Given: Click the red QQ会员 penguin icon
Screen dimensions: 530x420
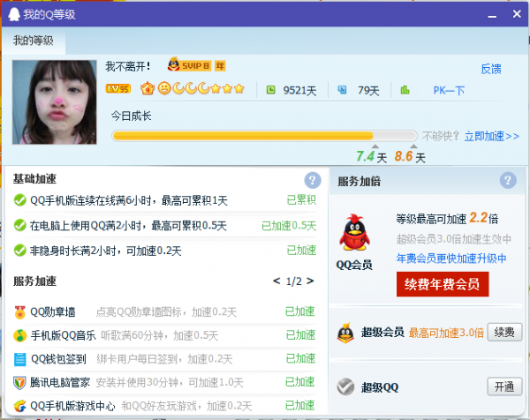Looking at the screenshot, I should coord(354,232).
